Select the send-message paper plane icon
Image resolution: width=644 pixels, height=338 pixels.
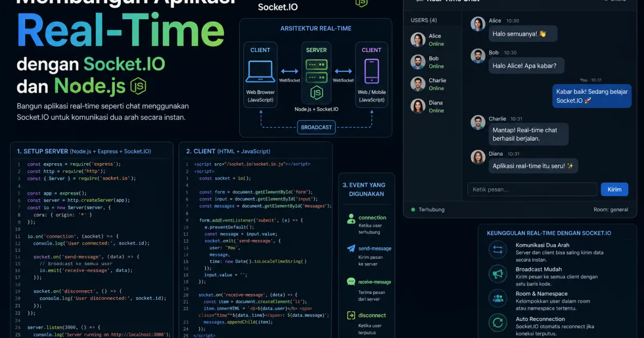coord(351,248)
